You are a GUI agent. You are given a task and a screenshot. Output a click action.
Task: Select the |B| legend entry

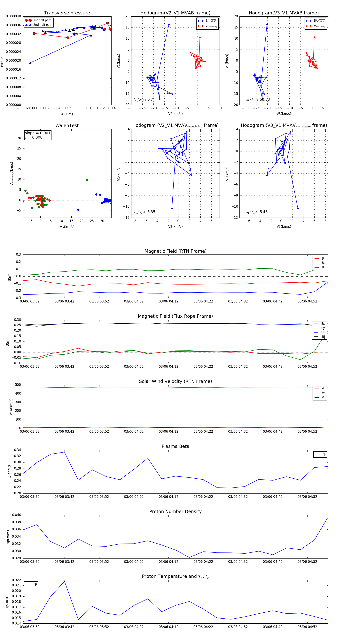click(x=320, y=337)
